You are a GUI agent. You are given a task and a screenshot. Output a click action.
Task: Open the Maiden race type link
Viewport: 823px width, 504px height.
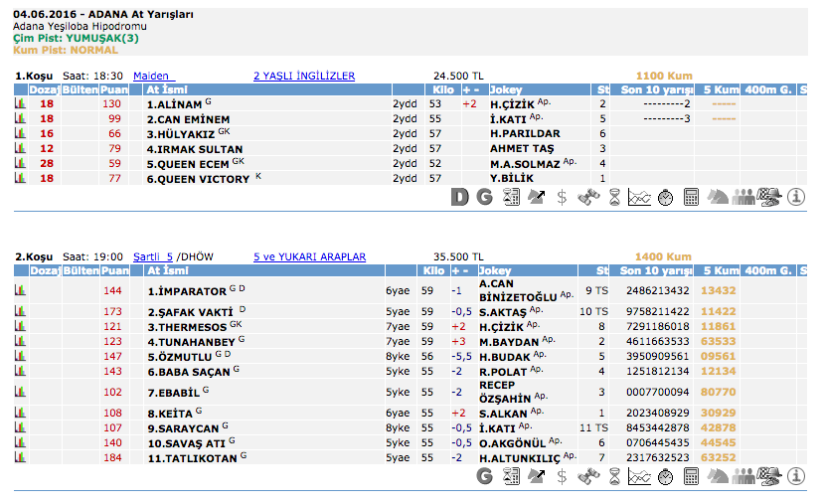pos(153,76)
